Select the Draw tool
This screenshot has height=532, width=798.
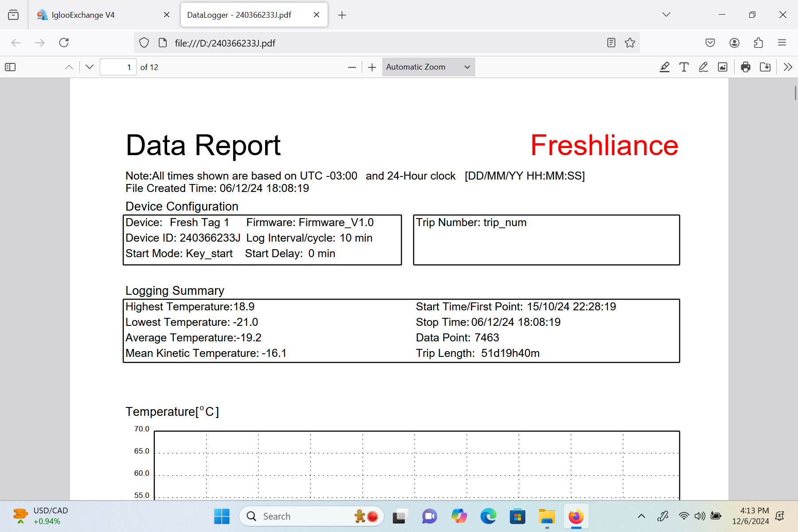click(703, 67)
